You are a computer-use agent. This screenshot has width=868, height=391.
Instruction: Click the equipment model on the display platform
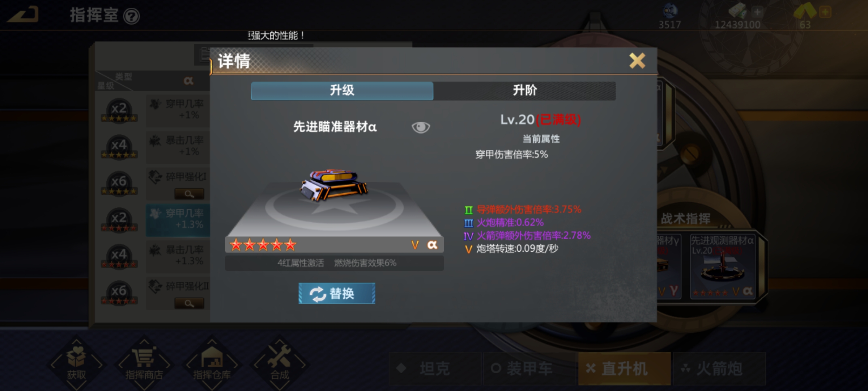click(333, 185)
